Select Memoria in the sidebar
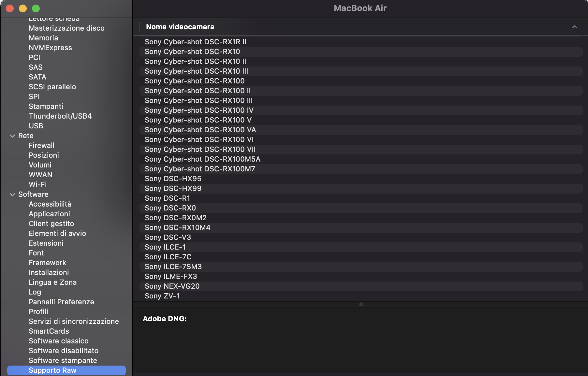Screen dimensions: 588x376 (x=43, y=38)
